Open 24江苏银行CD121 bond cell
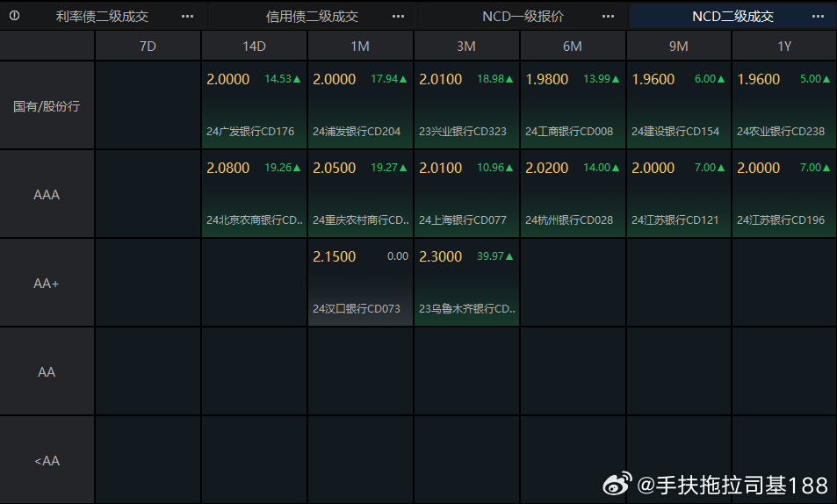 pyautogui.click(x=678, y=193)
